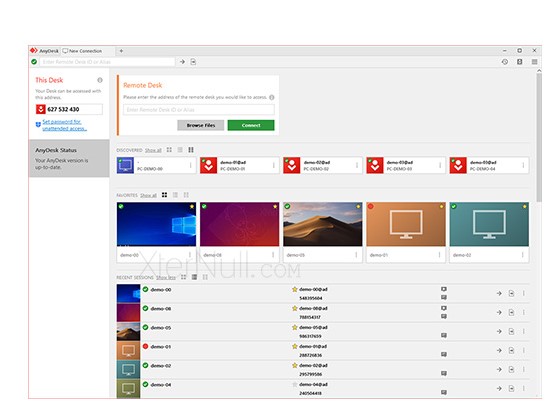This screenshot has height=420, width=559.
Task: Click Show less link in Recent Sessions
Action: coord(166,277)
